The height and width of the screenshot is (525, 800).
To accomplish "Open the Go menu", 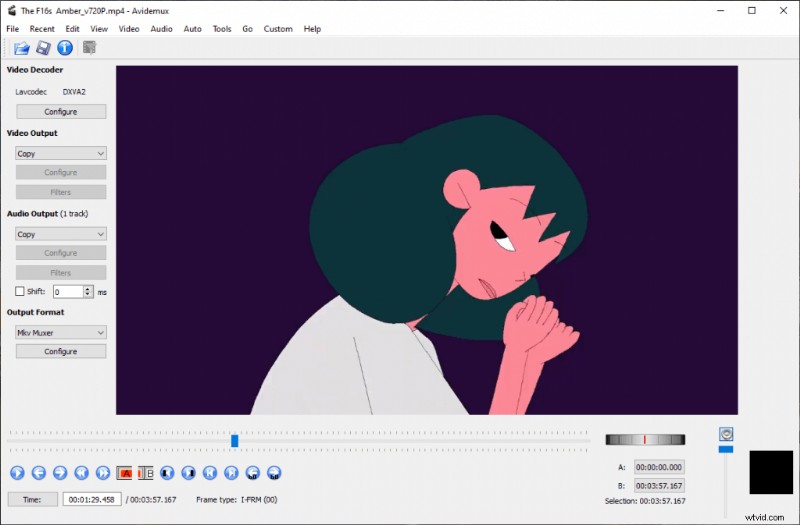I will tap(247, 29).
